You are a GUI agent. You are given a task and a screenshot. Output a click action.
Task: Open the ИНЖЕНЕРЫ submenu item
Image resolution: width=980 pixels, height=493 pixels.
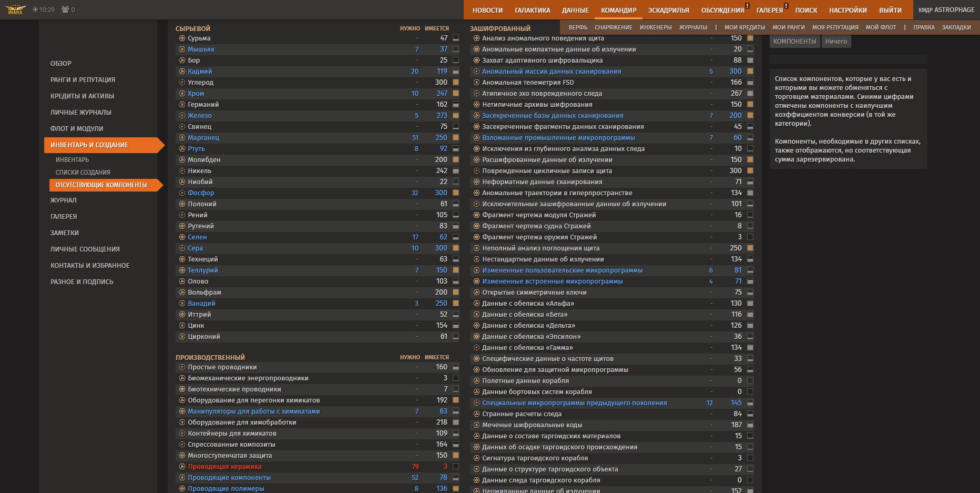tap(656, 27)
